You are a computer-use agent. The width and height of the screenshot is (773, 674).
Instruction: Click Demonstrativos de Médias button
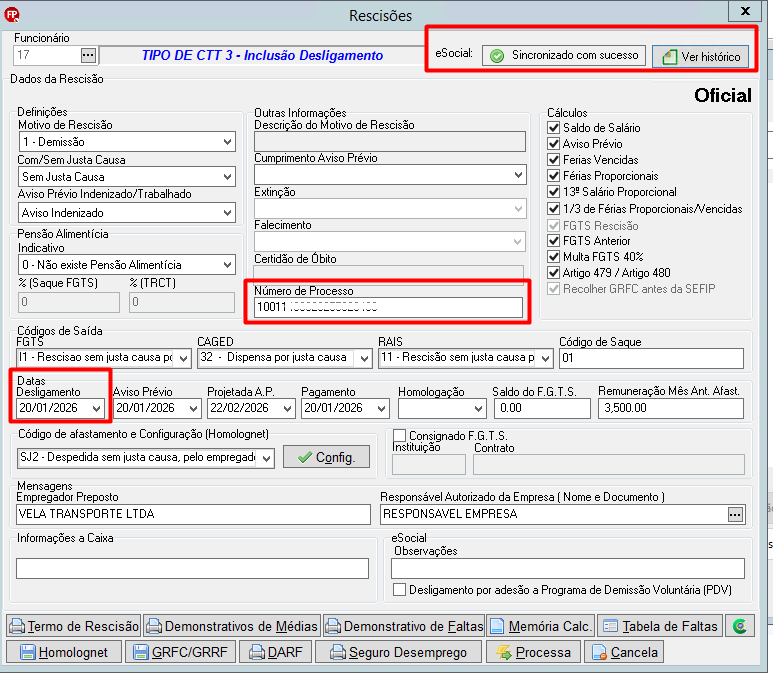(x=232, y=626)
